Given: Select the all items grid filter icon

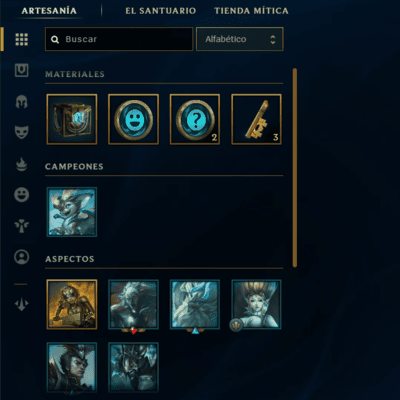Looking at the screenshot, I should tap(22, 39).
